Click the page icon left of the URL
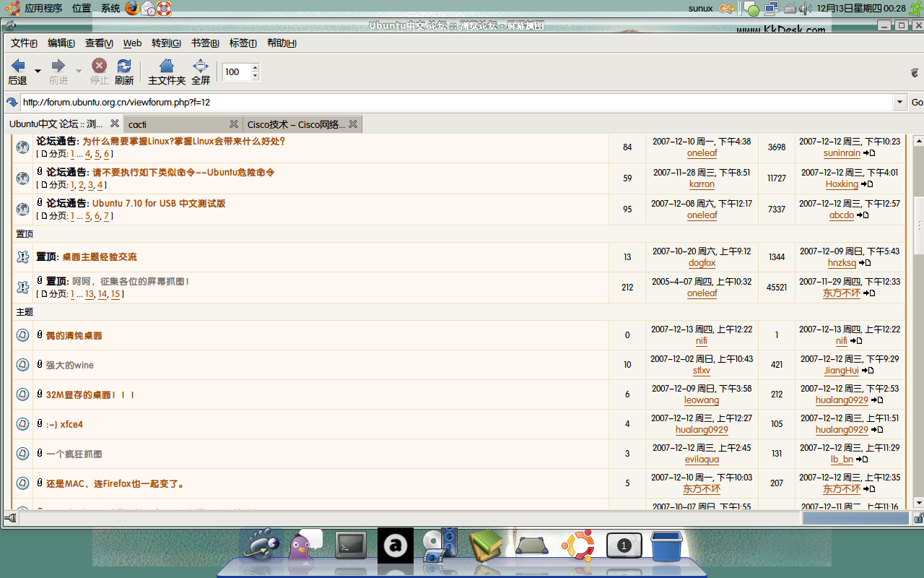 click(12, 102)
